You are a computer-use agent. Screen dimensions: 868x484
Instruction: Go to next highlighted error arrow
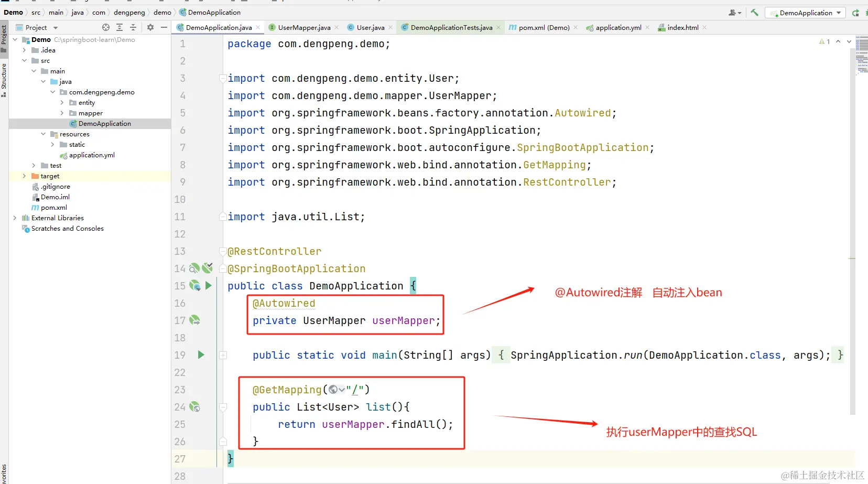(849, 41)
